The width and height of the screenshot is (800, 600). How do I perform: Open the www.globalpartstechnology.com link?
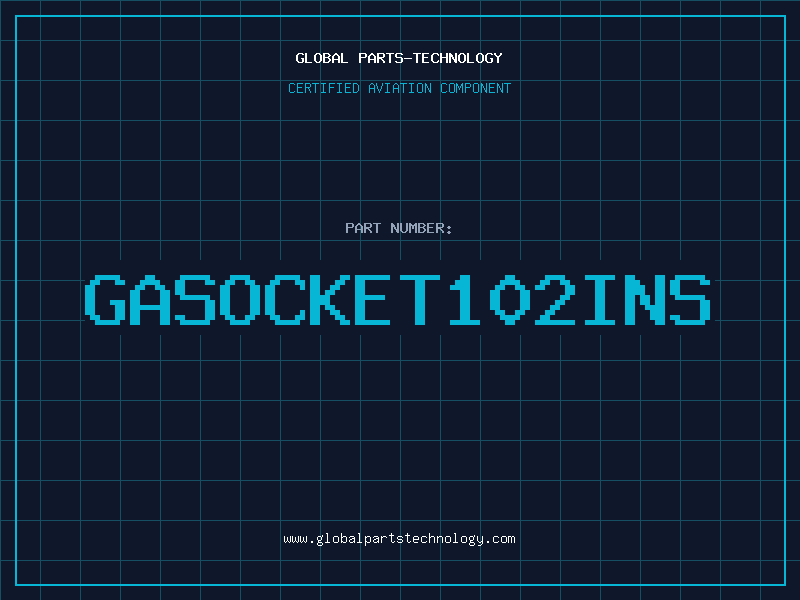coord(399,539)
